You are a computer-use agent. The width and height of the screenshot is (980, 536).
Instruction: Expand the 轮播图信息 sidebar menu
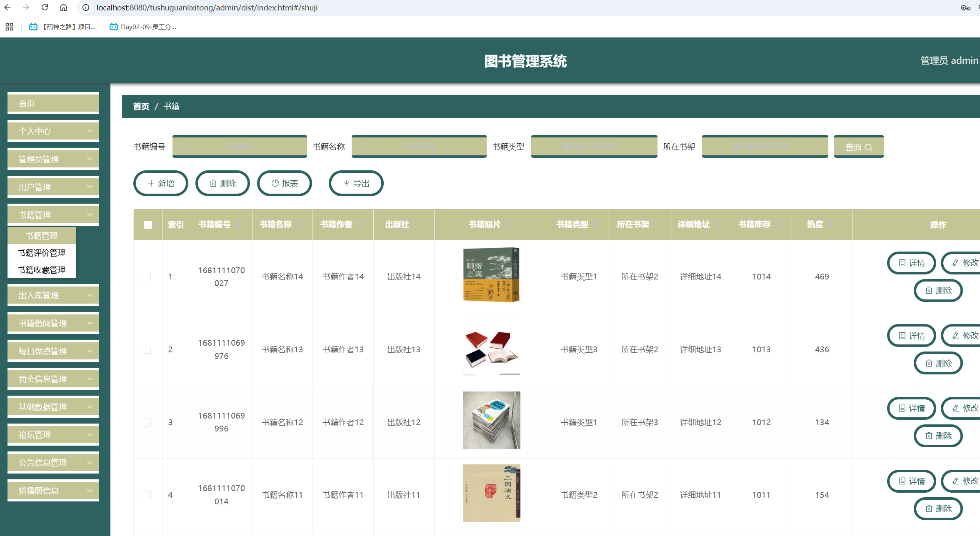(x=53, y=490)
